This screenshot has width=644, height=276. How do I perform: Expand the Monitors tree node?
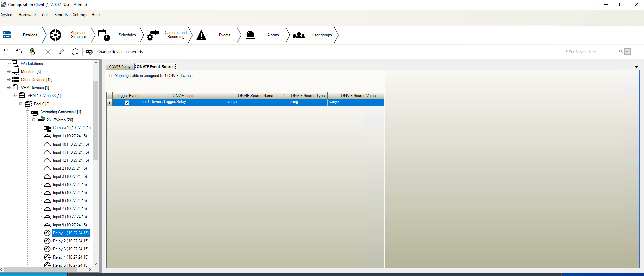click(8, 72)
